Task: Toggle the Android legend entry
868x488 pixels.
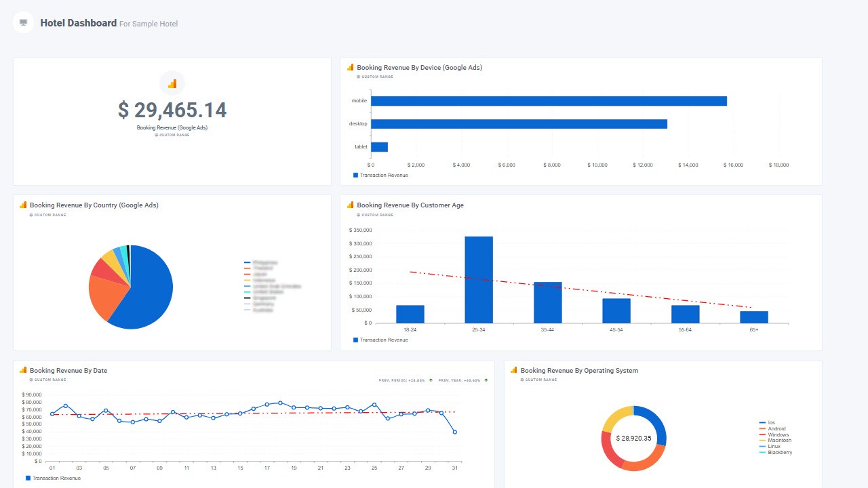Action: pyautogui.click(x=772, y=428)
